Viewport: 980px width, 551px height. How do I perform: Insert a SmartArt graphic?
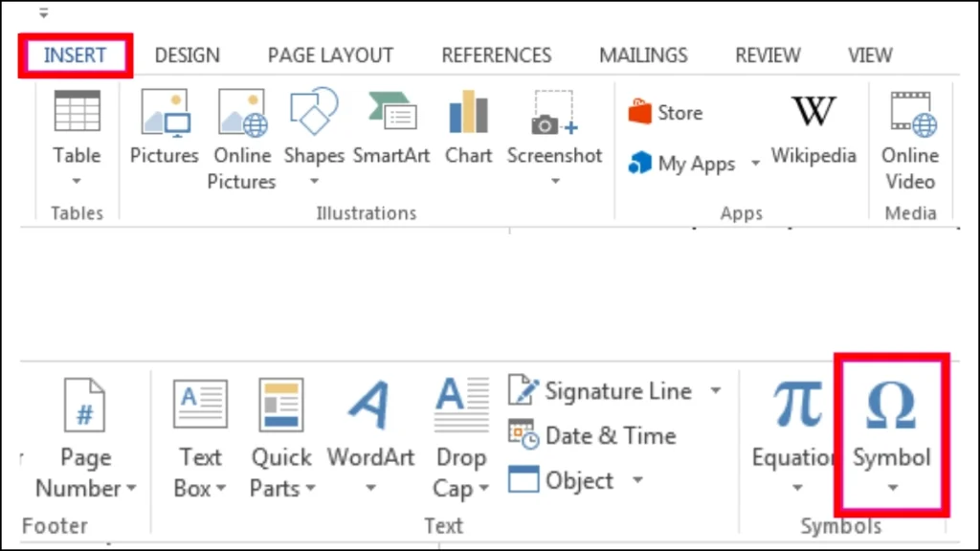tap(391, 115)
